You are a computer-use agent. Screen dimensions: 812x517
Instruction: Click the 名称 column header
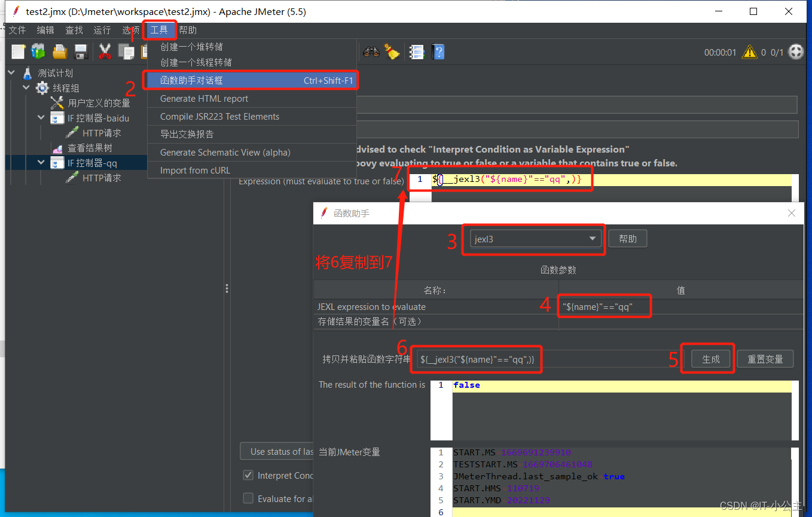point(436,290)
